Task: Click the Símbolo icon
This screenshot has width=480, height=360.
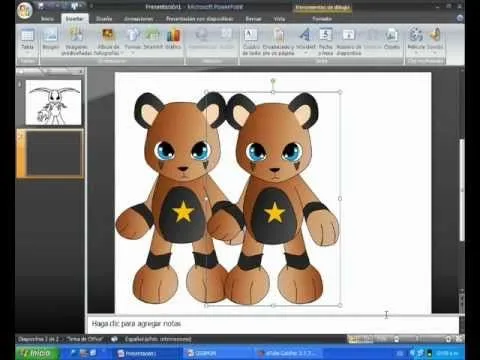Action: pos(372,35)
